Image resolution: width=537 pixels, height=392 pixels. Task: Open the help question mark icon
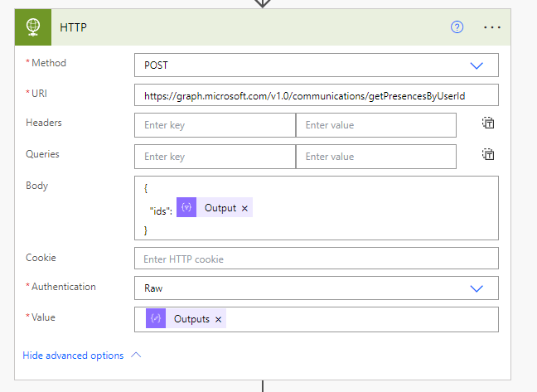(x=457, y=27)
